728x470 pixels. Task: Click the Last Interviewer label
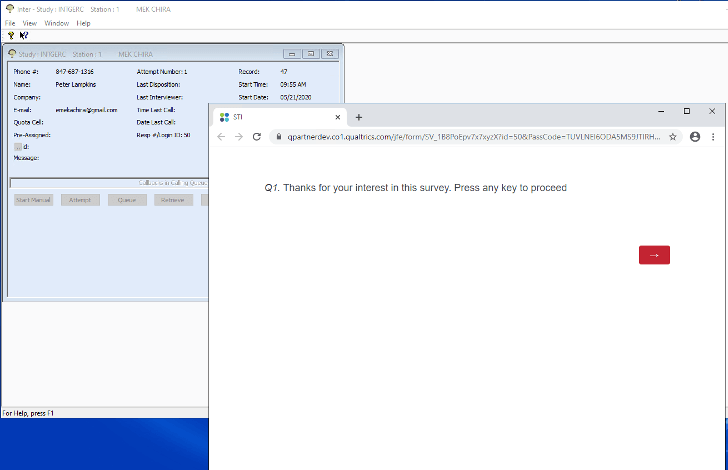[x=160, y=98]
